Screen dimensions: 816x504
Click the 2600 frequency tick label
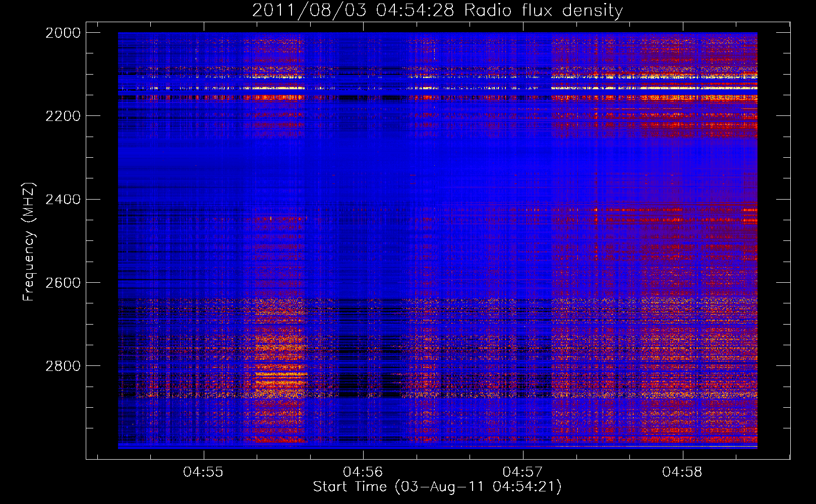pyautogui.click(x=63, y=283)
